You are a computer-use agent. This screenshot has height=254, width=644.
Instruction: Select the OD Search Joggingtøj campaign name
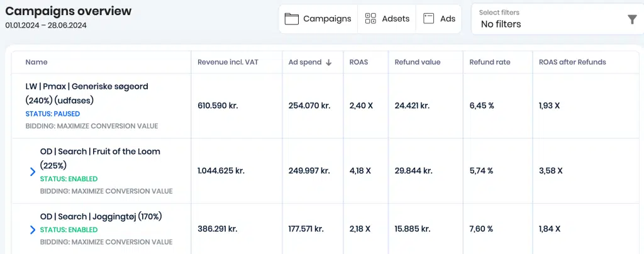pyautogui.click(x=101, y=216)
